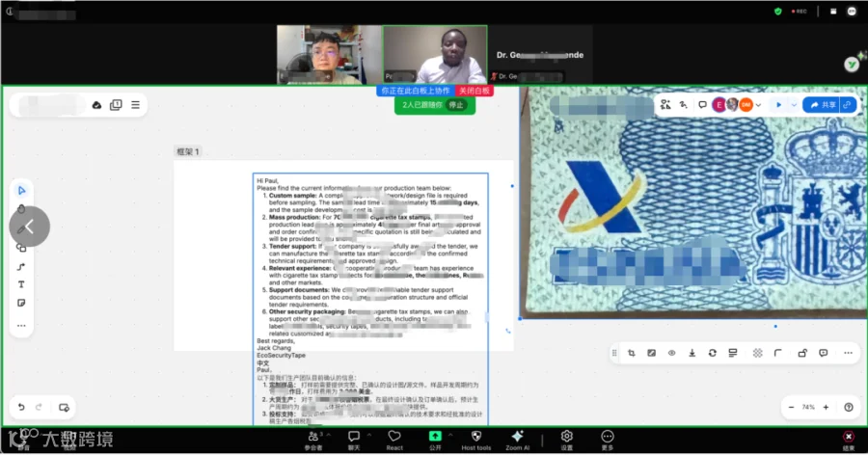
Task: Select the arrow pointer tool on the whiteboard
Action: pyautogui.click(x=21, y=191)
